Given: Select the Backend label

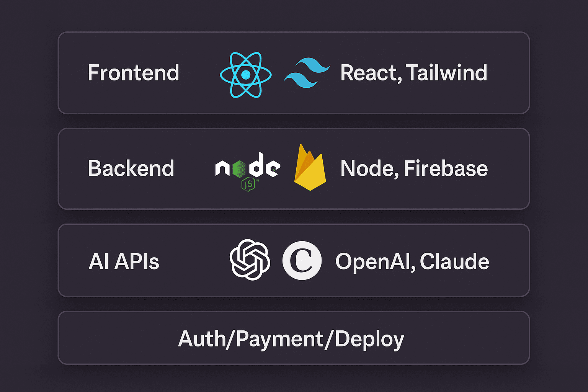Looking at the screenshot, I should (x=131, y=168).
